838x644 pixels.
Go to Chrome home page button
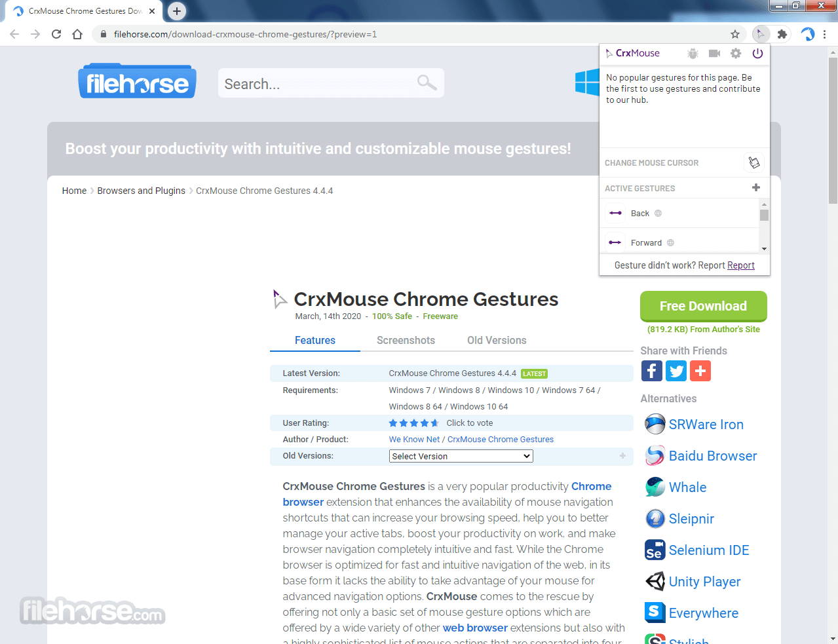[x=77, y=34]
